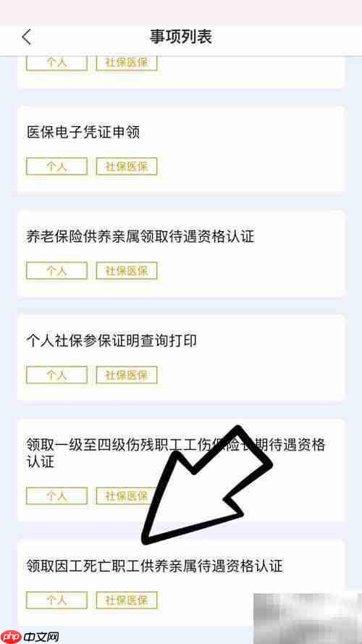This screenshot has height=644, width=362.
Task: Tap 个人 tag under 医保电子凭证申领
Action: (56, 167)
